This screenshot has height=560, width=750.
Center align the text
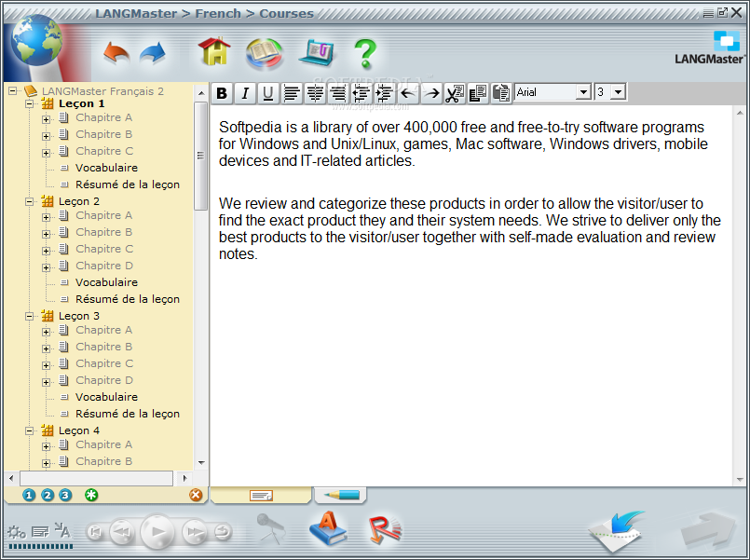(x=315, y=93)
